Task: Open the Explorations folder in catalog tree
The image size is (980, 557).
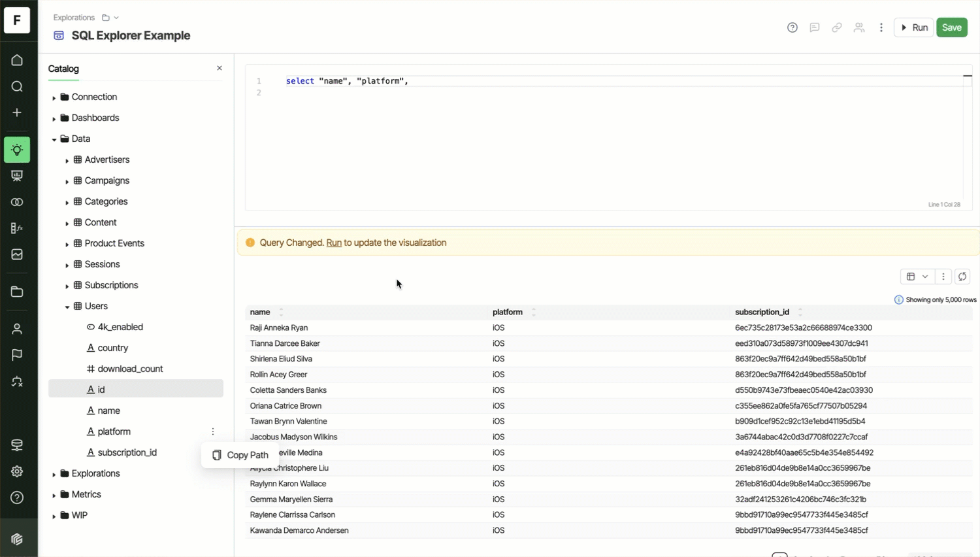Action: [95, 473]
